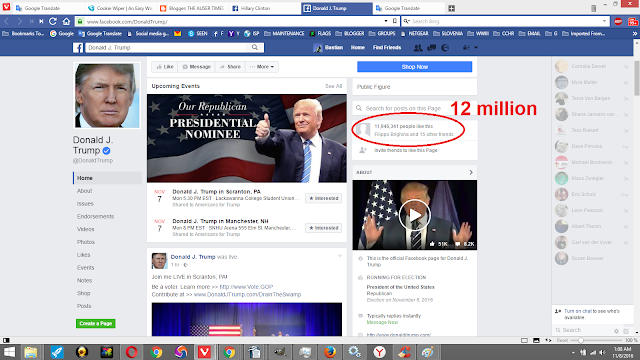This screenshot has width=640, height=360.
Task: Bookmark this page via address bar icon
Action: pyautogui.click(x=395, y=21)
